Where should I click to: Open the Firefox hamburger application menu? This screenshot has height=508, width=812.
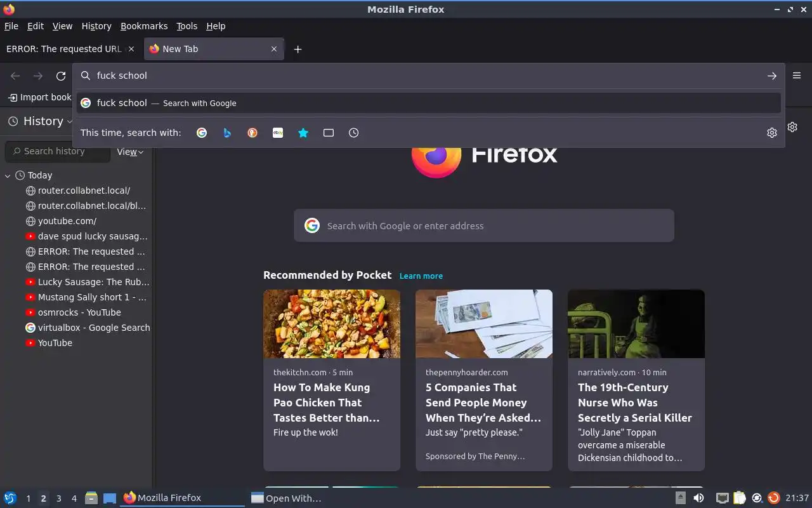797,76
